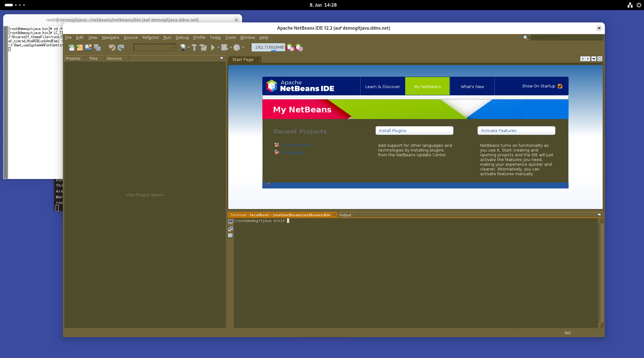Click the New File toolbar icon
Image resolution: width=644 pixels, height=358 pixels.
point(71,48)
